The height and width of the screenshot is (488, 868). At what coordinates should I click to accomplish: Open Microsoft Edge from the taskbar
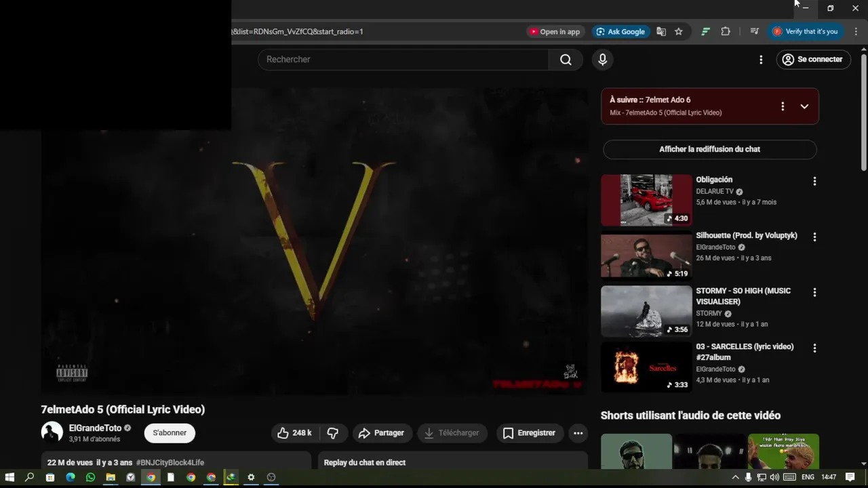[x=71, y=477]
